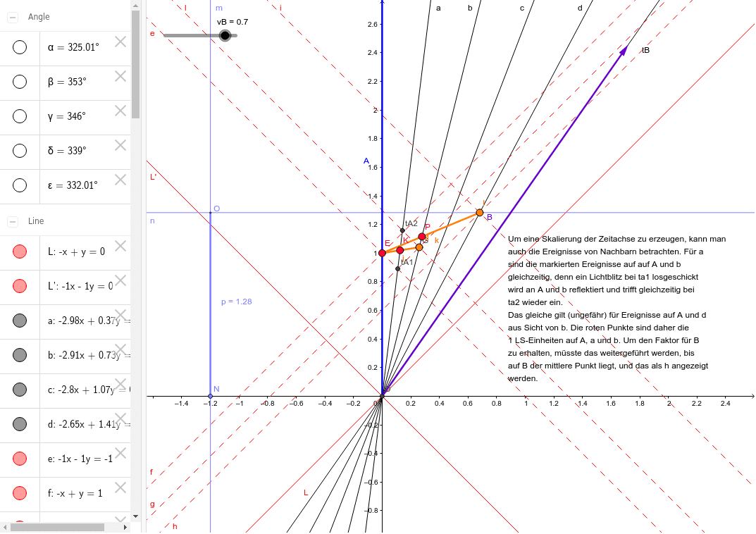Hide line b in the algebra view
Image resolution: width=756 pixels, height=534 pixels.
click(x=20, y=355)
